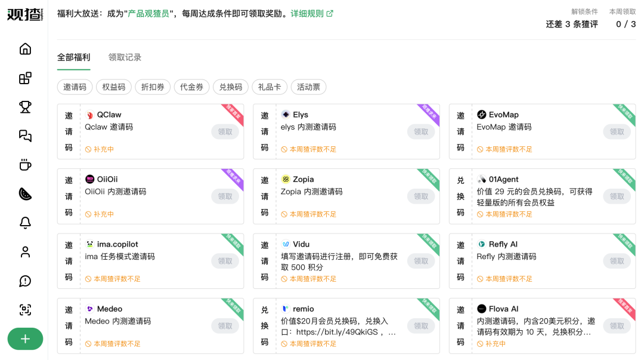Click 领取 button on Zopia card
This screenshot has width=644, height=360.
[x=421, y=196]
